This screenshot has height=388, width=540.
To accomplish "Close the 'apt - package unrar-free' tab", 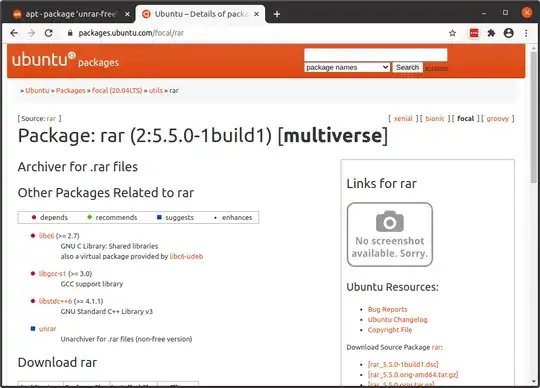I will tap(127, 14).
